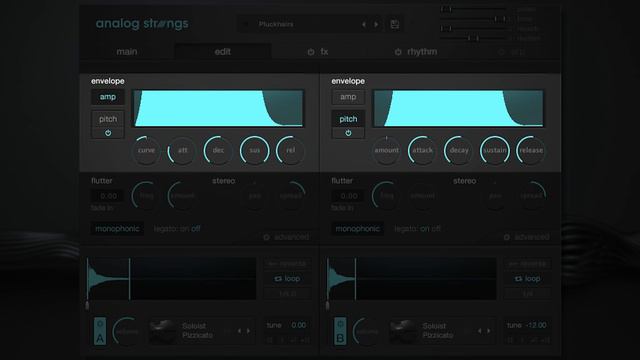Toggle the pitch power icon in the right envelope
Screen dimensions: 640x360
pos(348,133)
